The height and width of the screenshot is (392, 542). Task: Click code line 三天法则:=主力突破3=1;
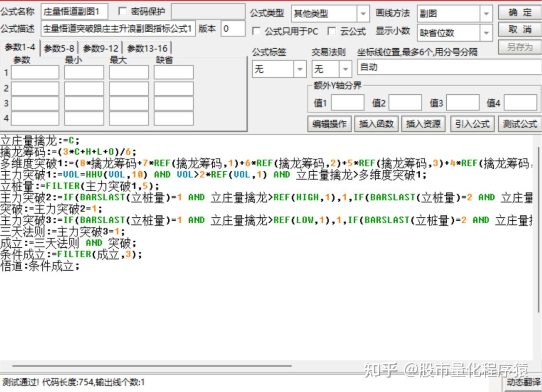pos(63,231)
